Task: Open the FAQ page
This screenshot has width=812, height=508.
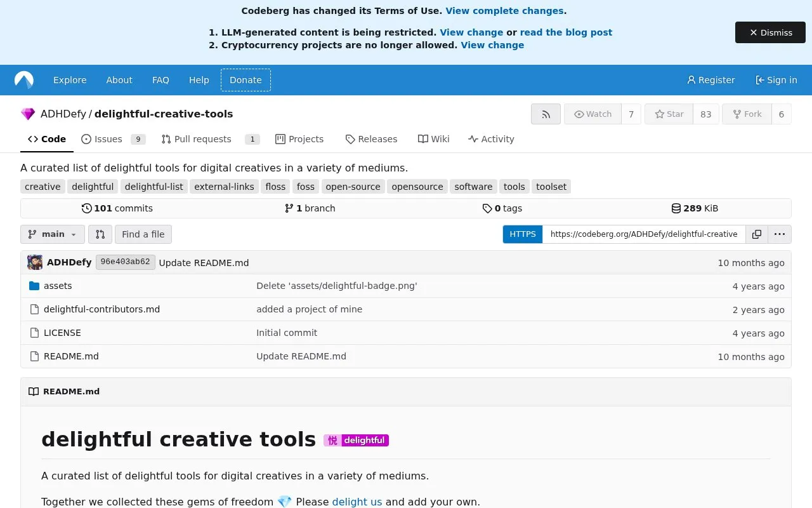Action: point(160,80)
